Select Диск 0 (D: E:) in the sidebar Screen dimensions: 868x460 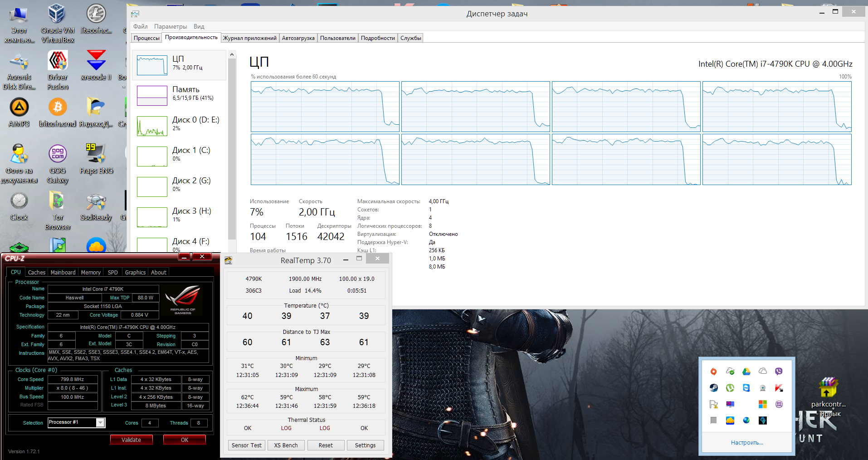179,126
